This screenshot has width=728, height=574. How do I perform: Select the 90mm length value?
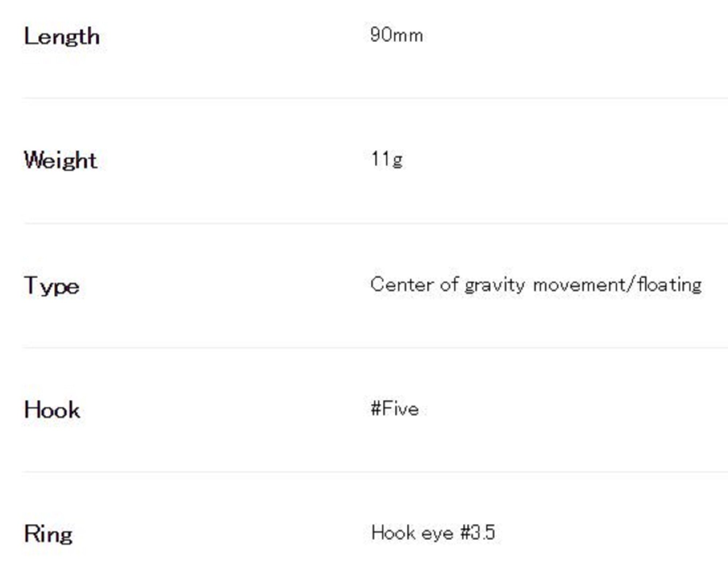click(396, 35)
